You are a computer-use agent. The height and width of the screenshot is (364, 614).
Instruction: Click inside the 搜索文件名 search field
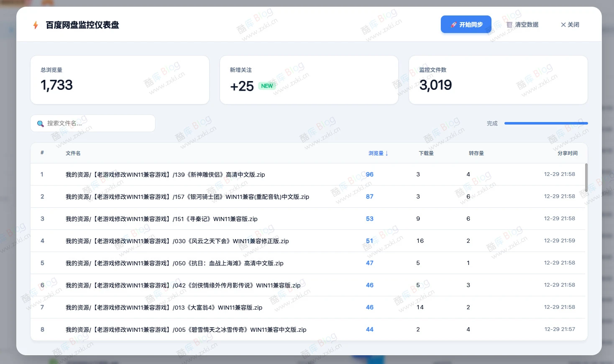(x=93, y=123)
